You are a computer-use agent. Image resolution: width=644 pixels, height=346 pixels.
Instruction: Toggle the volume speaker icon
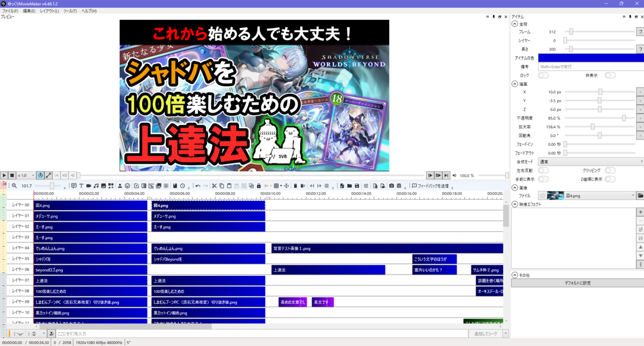pos(455,175)
